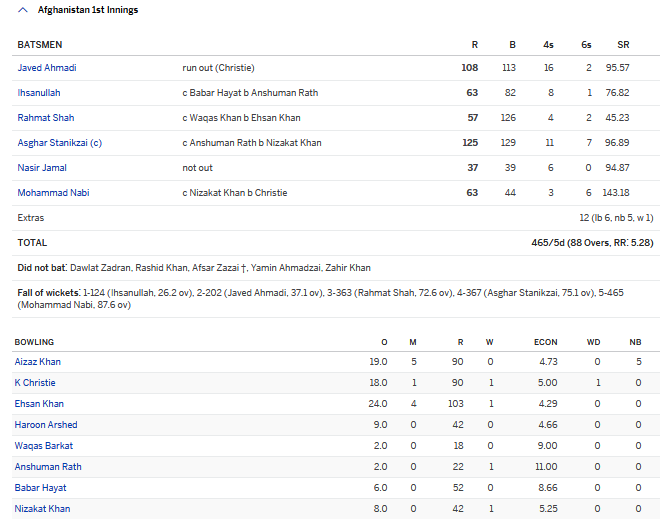Click Nizakat Khan in bowling table
The image size is (665, 528).
click(42, 509)
